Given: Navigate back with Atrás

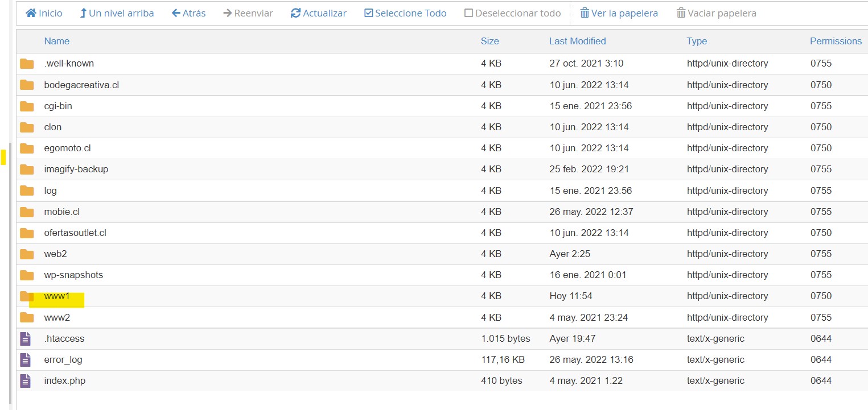Looking at the screenshot, I should tap(188, 13).
